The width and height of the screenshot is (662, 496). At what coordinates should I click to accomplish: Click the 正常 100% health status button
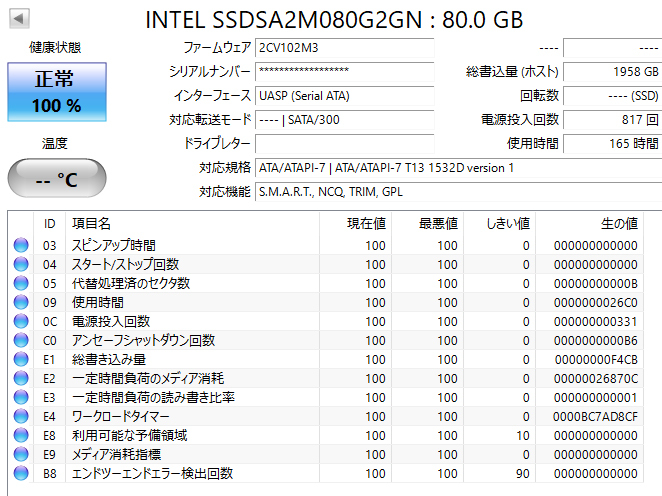[57, 92]
